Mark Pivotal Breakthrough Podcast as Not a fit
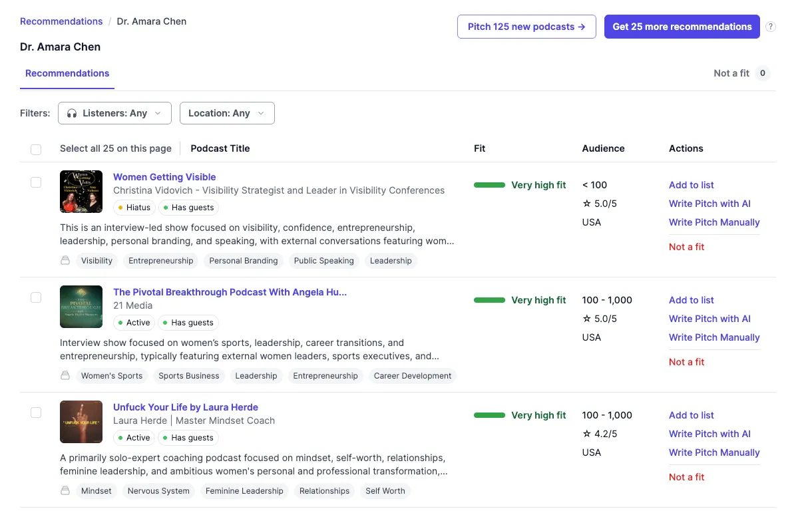 click(687, 362)
